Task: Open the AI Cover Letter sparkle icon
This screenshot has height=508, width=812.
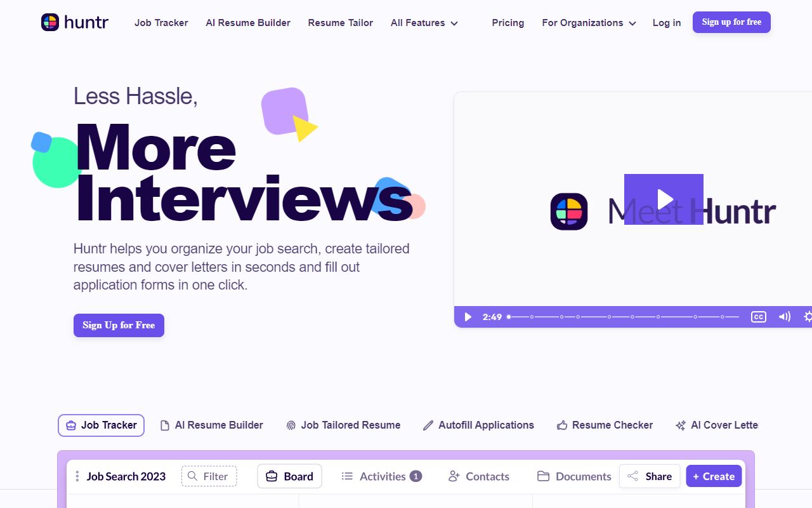Action: click(x=681, y=425)
